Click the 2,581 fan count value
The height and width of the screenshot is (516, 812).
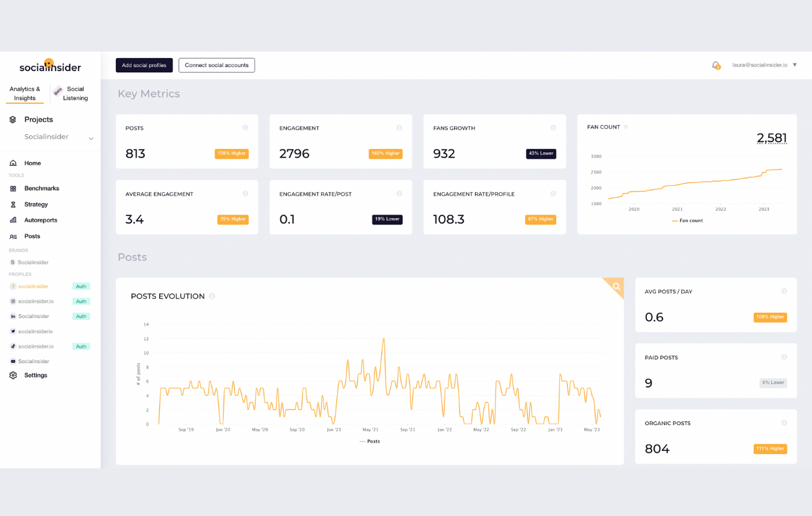tap(772, 137)
